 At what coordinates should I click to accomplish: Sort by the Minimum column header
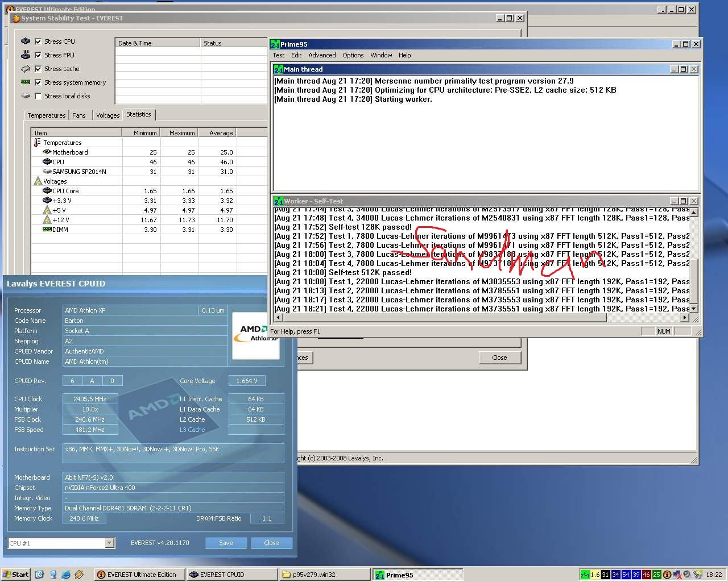tap(140, 132)
